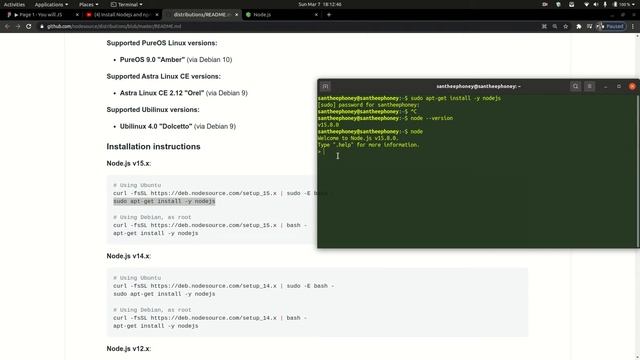
Task: Click the date and clock in top bar
Action: (320, 4)
